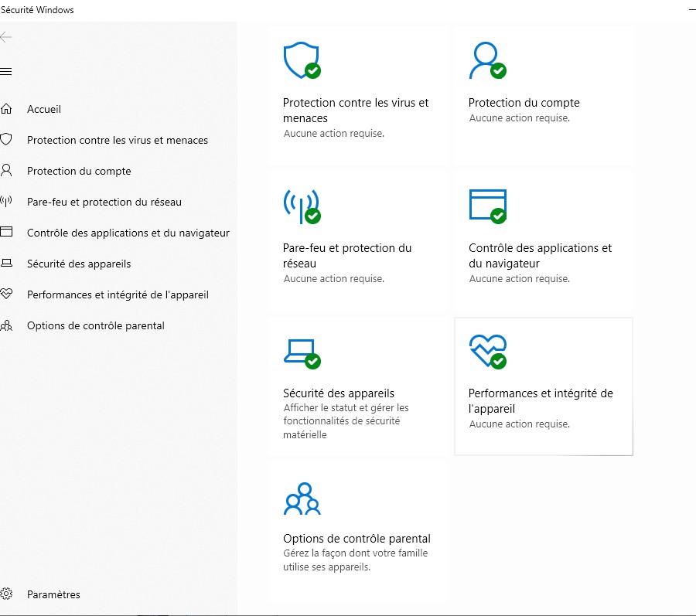Select Contrôle des applications et du navigateur sidebar item
The image size is (696, 616).
coord(128,233)
